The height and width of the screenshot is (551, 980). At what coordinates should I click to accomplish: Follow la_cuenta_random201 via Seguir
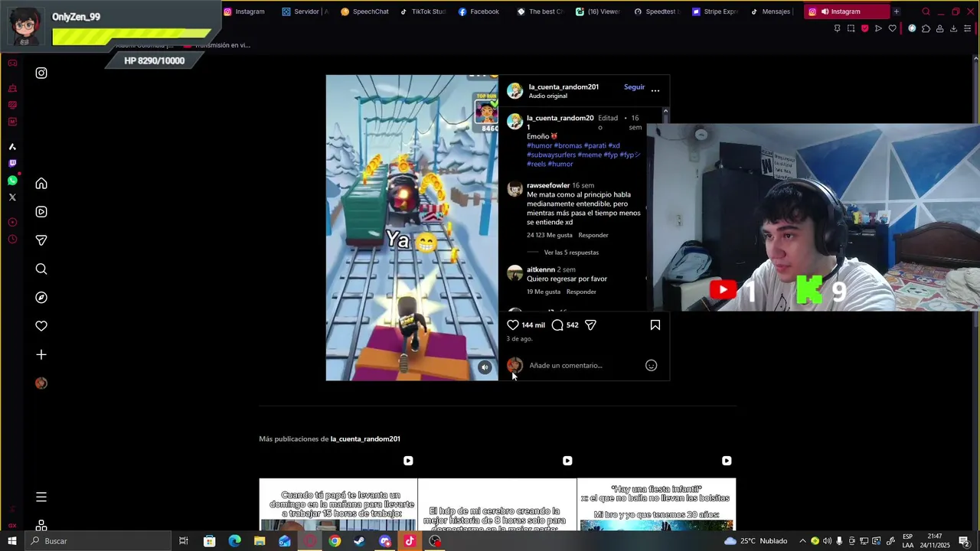click(634, 87)
